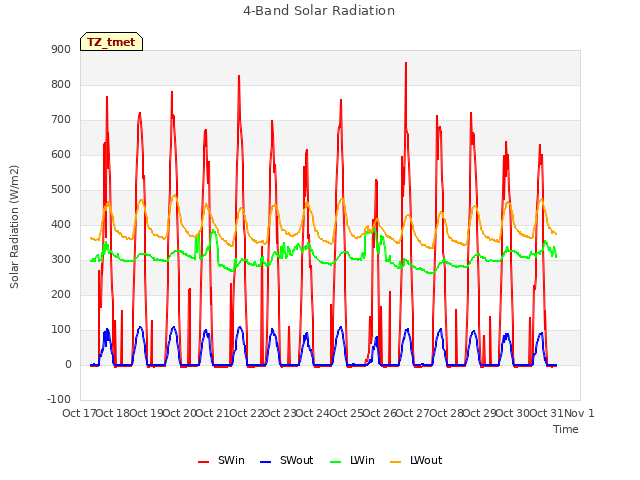Screen dimensions: 640x480
Task: Click the blue SWout legend color marker
Action: pos(265,462)
